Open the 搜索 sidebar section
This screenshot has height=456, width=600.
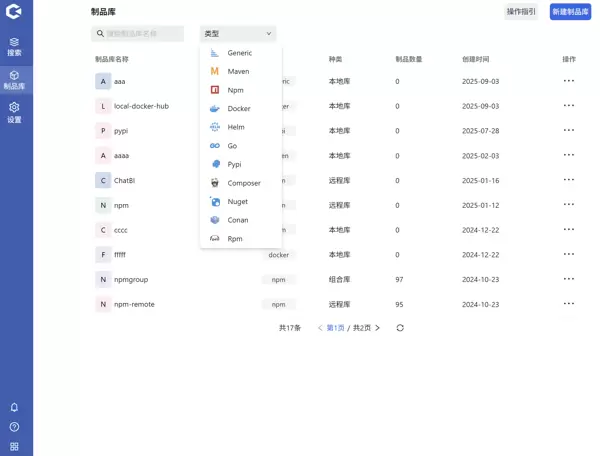14,46
